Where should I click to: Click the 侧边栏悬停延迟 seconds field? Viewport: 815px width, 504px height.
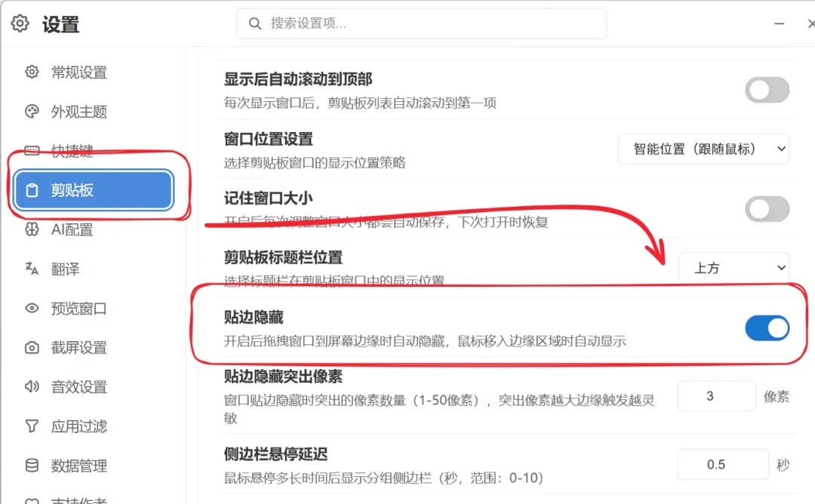pyautogui.click(x=723, y=464)
